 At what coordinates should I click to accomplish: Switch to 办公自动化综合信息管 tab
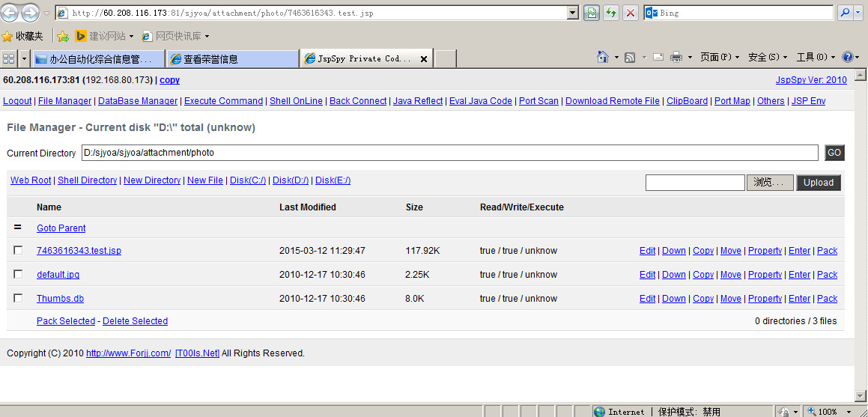point(98,58)
